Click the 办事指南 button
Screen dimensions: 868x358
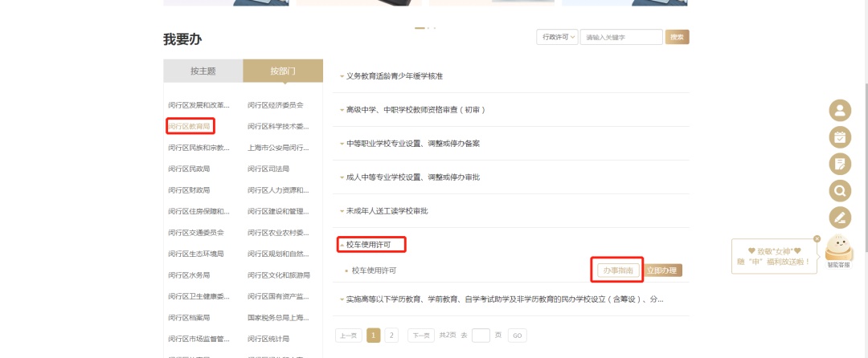(618, 271)
